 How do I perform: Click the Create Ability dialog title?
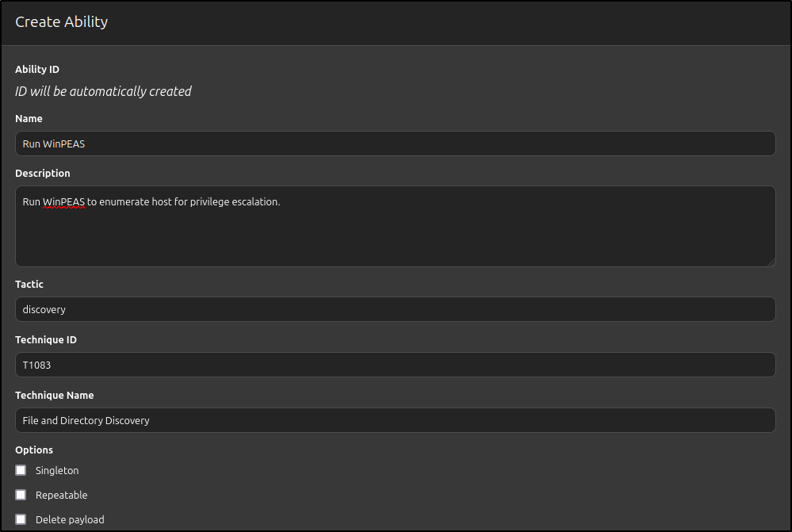(x=62, y=21)
